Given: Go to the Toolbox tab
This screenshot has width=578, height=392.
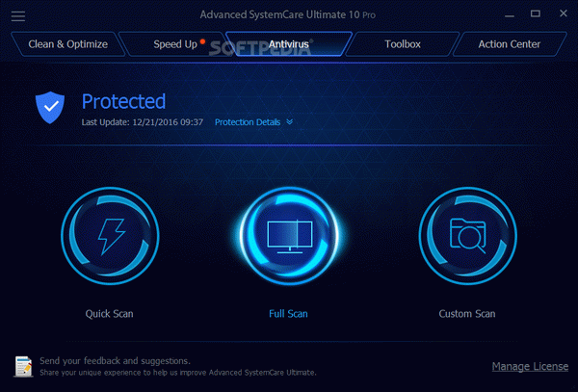Looking at the screenshot, I should 403,44.
